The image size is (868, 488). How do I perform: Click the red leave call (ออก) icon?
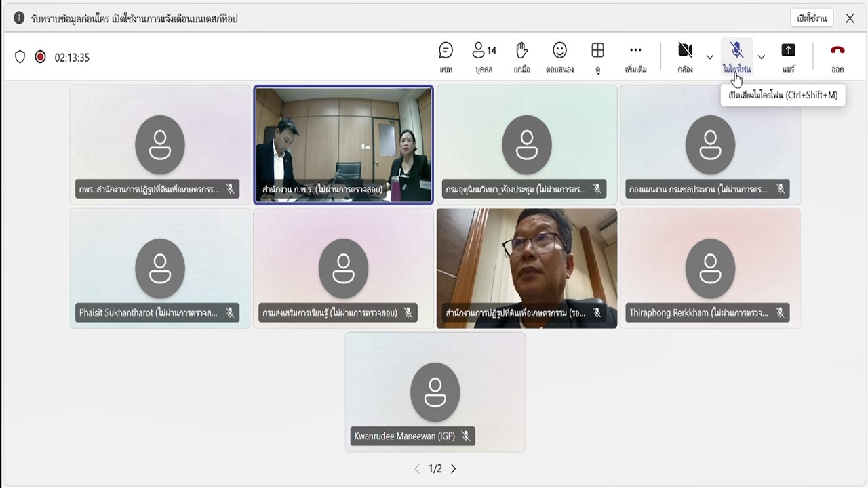[837, 57]
